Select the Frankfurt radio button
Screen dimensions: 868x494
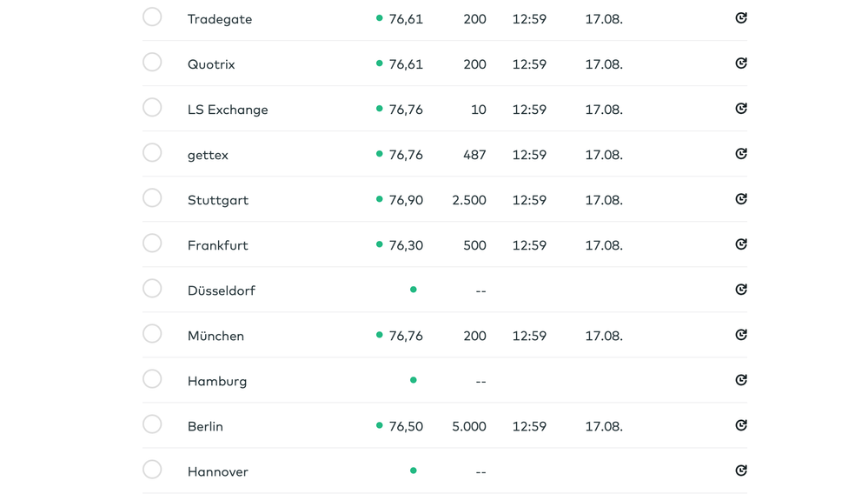click(152, 244)
